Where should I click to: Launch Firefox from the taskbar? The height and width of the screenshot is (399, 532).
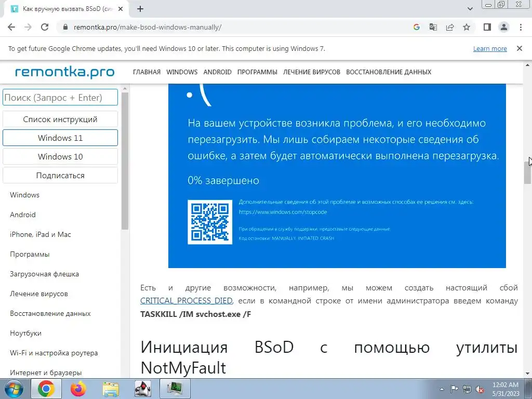coord(78,389)
